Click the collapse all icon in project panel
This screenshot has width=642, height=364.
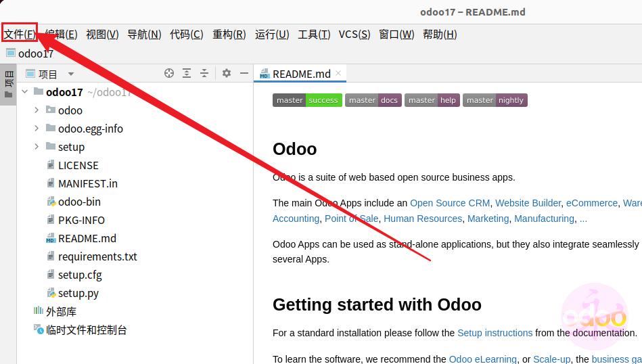(x=204, y=73)
